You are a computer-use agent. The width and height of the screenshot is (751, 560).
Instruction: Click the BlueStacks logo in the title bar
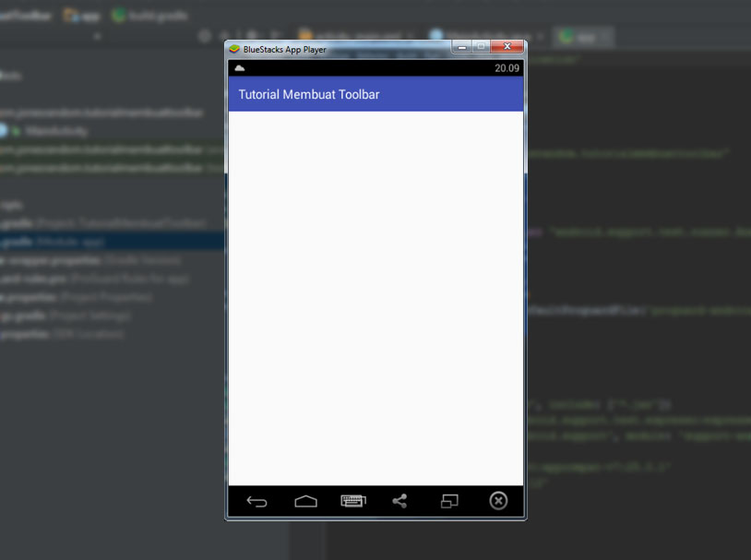click(x=233, y=49)
